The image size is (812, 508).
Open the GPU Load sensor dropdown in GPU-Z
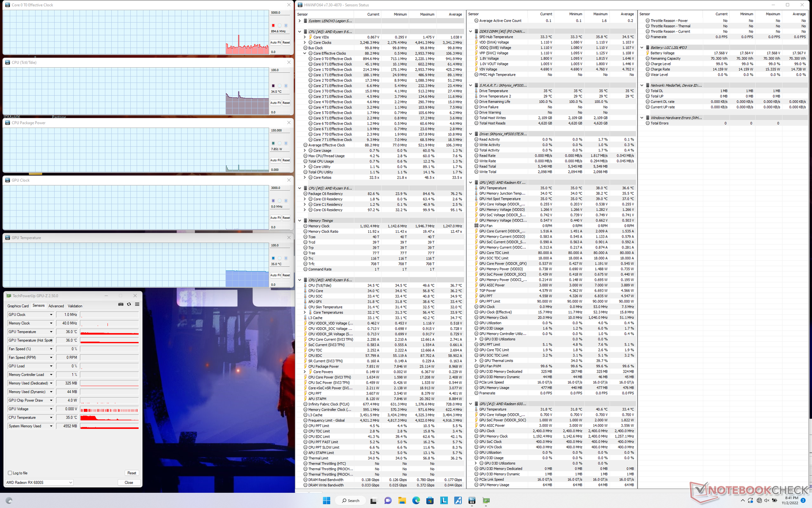tap(51, 366)
